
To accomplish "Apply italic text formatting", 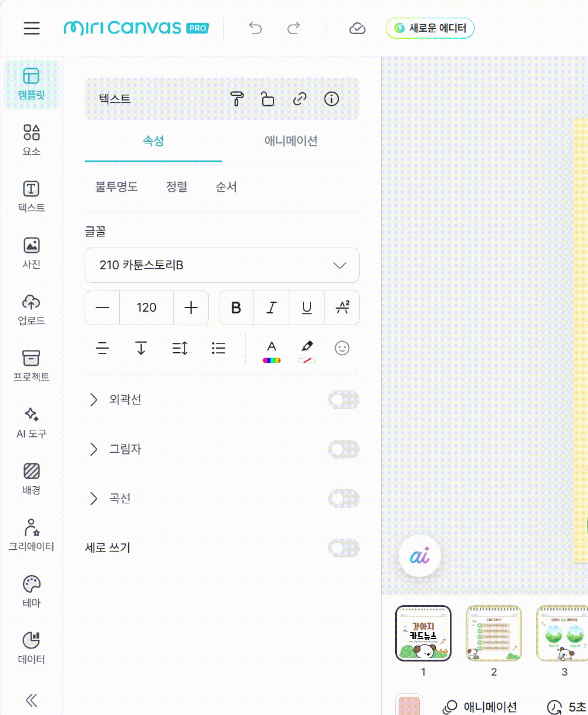I will click(271, 308).
